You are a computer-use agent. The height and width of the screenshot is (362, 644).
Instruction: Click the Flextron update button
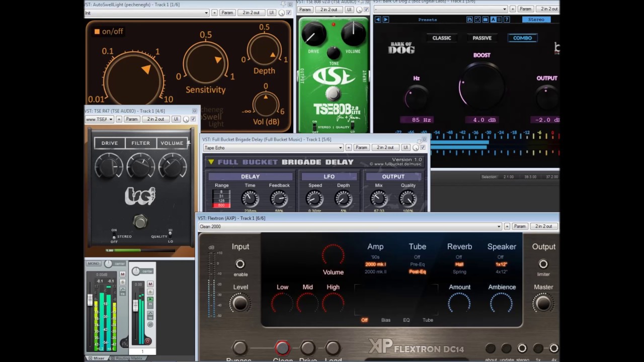(506, 348)
